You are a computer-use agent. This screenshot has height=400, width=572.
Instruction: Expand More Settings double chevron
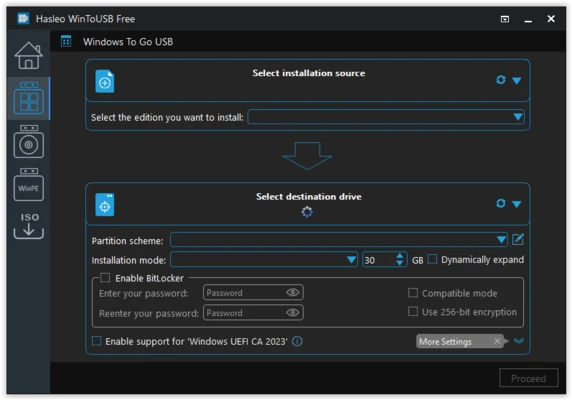coord(519,341)
